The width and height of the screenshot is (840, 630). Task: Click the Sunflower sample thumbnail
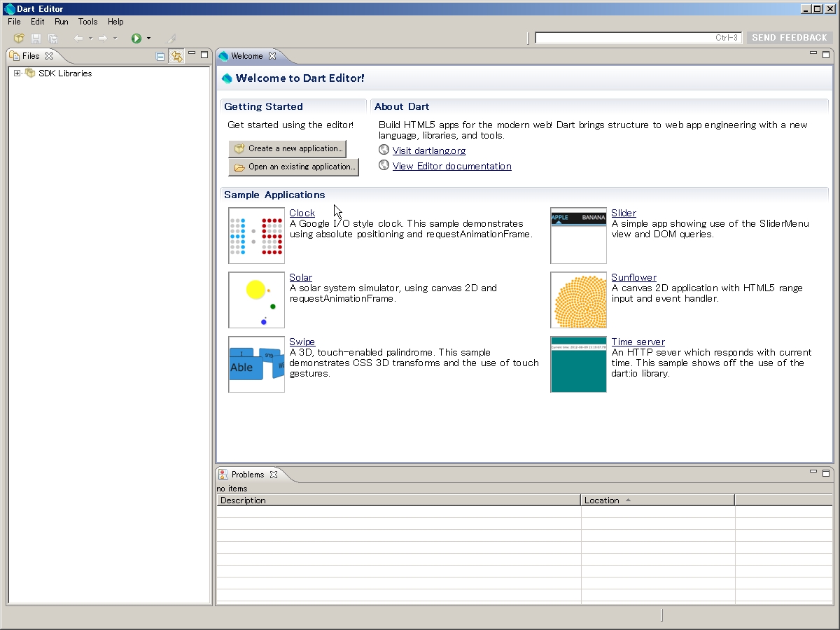579,300
